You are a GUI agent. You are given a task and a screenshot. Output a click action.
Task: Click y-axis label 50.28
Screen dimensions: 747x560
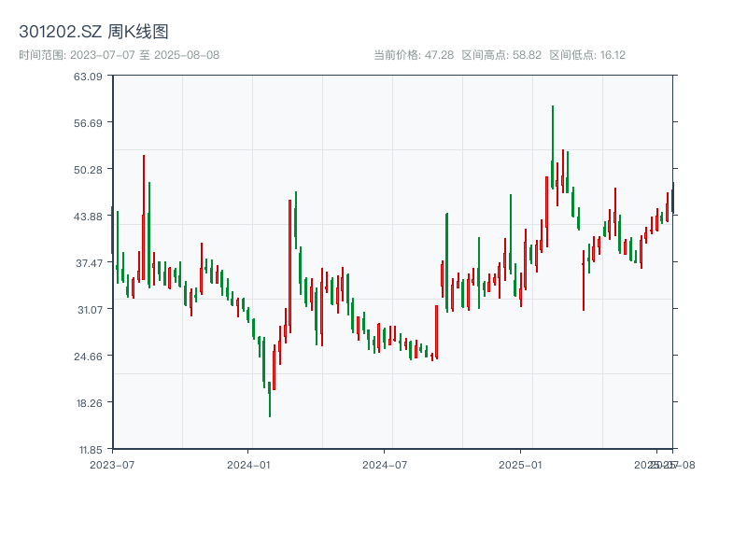click(x=88, y=170)
